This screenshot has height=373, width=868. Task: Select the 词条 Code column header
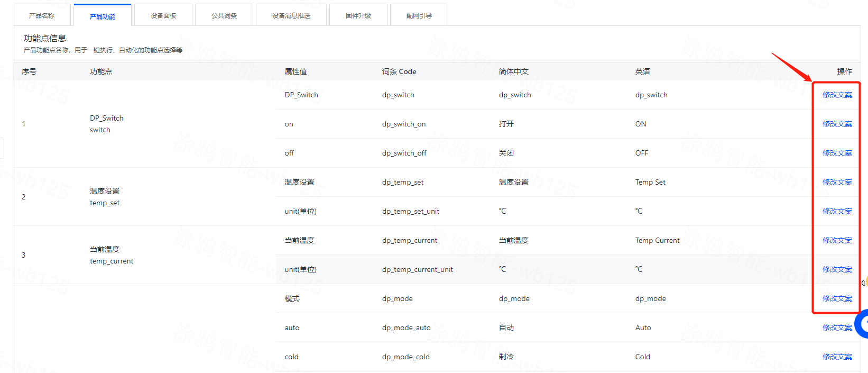coord(399,71)
